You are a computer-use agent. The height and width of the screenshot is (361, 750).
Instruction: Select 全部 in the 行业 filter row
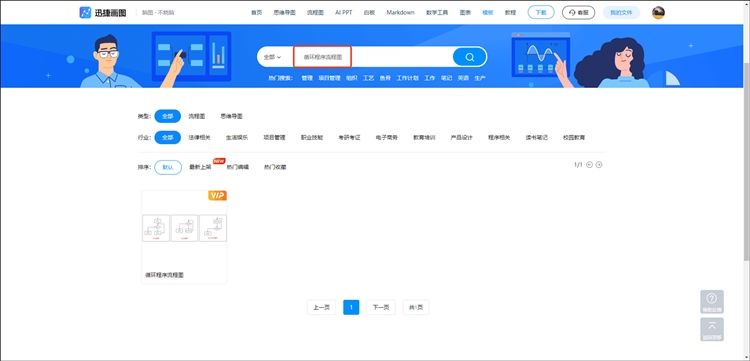tap(167, 137)
